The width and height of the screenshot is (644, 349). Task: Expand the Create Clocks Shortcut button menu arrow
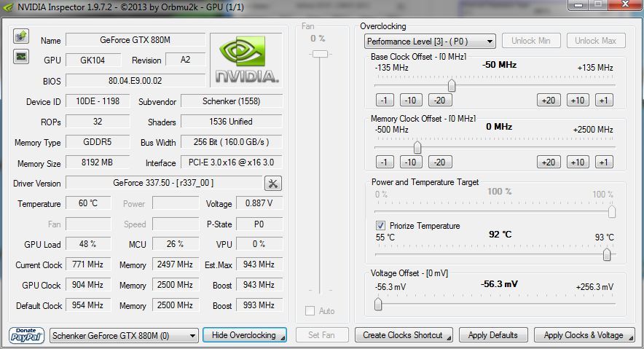[x=449, y=338]
